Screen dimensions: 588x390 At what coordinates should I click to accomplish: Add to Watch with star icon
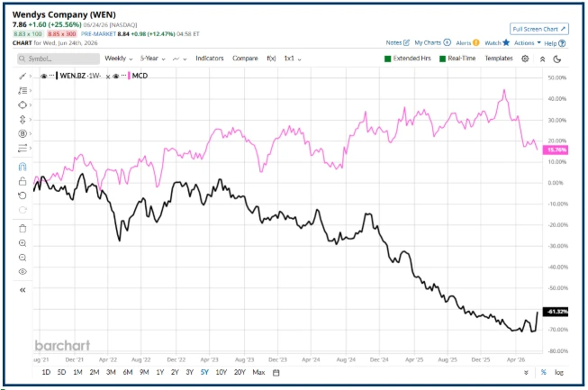click(497, 42)
